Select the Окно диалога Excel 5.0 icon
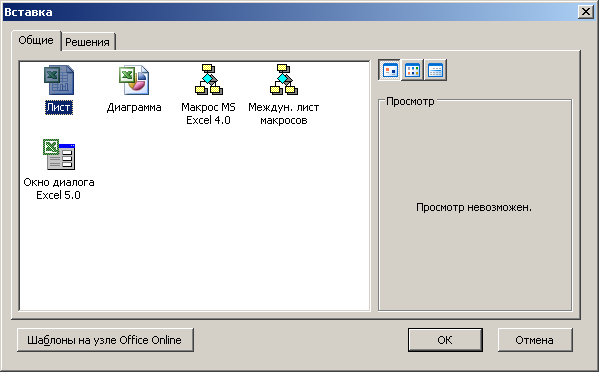This screenshot has height=372, width=599. (x=59, y=154)
